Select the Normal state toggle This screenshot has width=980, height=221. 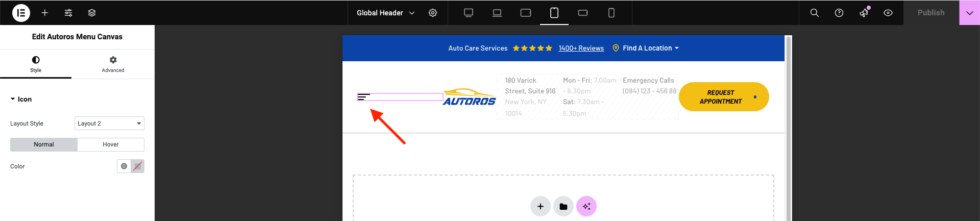44,144
